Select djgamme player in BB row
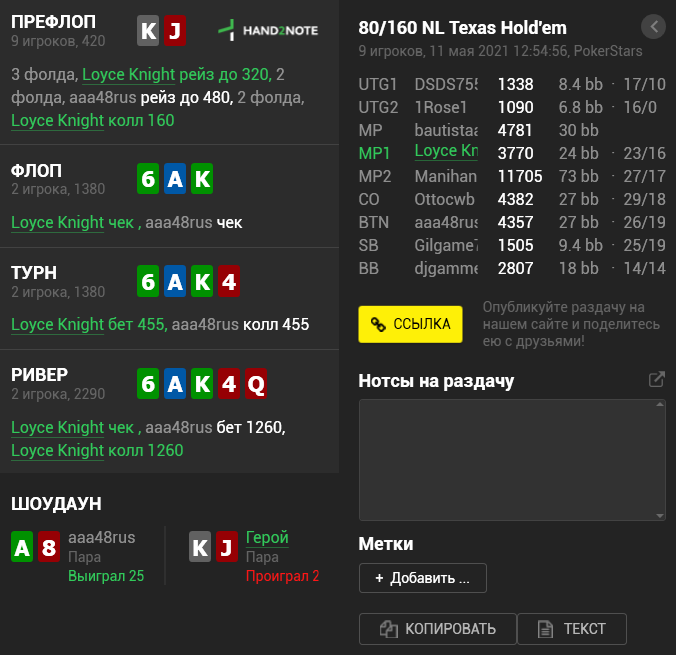Screen dimensions: 676x655 pos(446,268)
